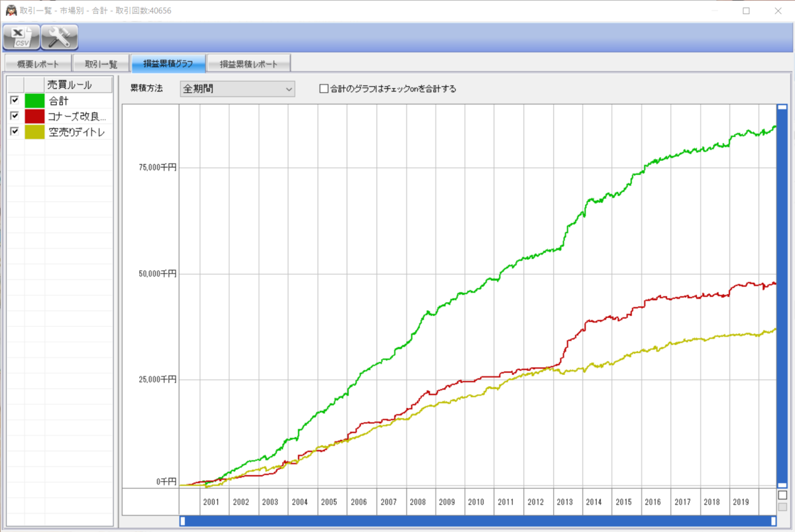Click the green 合計 color swatch
Image resolution: width=795 pixels, height=532 pixels.
pyautogui.click(x=34, y=101)
